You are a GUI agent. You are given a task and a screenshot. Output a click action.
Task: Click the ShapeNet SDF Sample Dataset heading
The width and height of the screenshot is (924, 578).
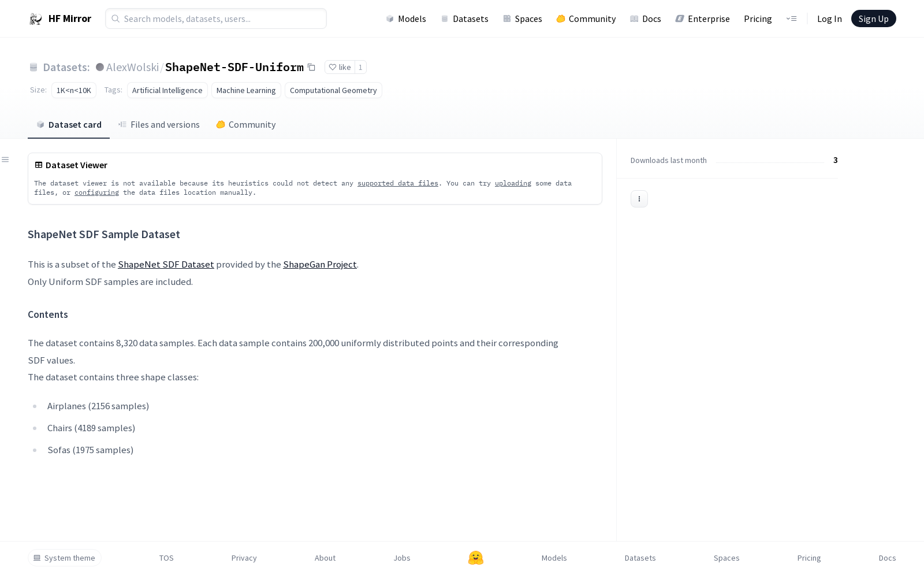pos(104,235)
